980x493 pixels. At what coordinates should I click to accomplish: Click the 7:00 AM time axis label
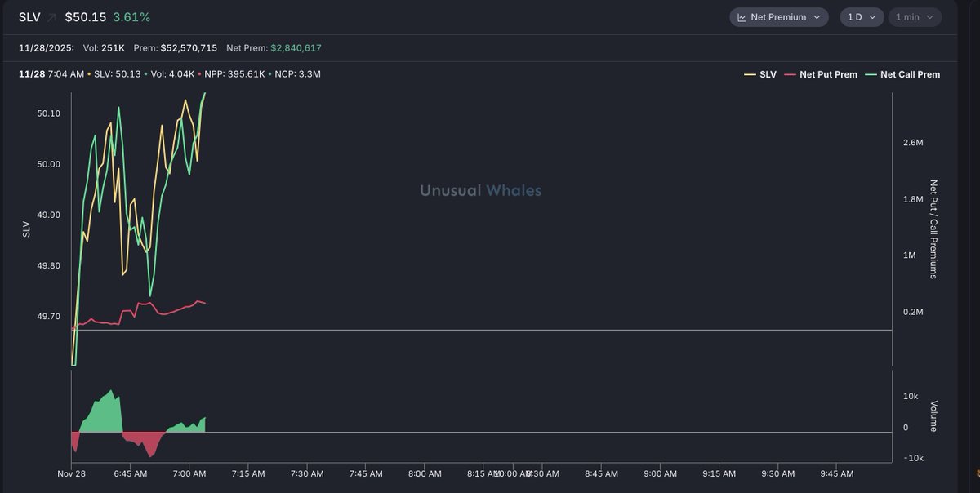pyautogui.click(x=189, y=473)
